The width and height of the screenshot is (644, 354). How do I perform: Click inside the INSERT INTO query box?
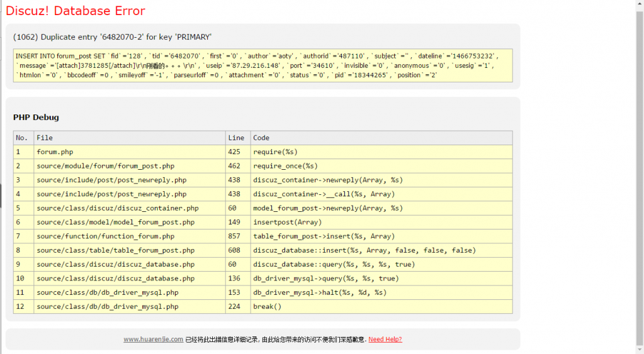tap(263, 65)
